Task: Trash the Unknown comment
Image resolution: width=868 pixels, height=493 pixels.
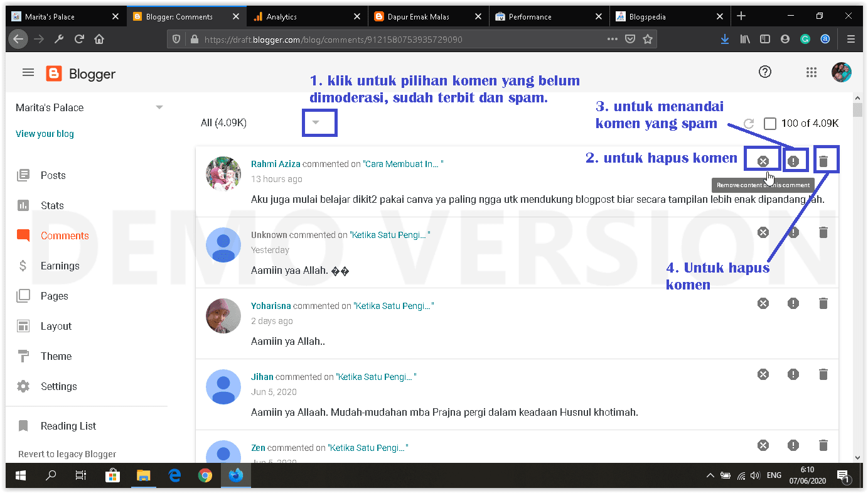Action: click(823, 232)
